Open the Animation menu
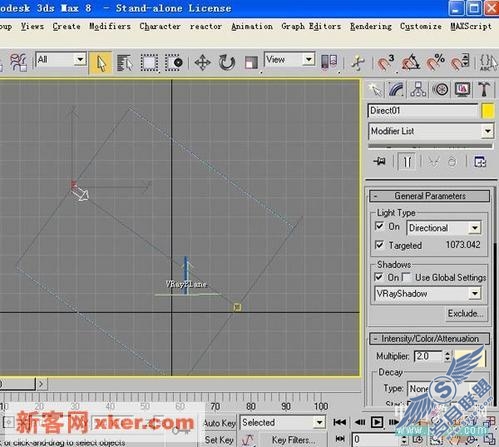Screen dimensions: 499x447 (x=252, y=26)
